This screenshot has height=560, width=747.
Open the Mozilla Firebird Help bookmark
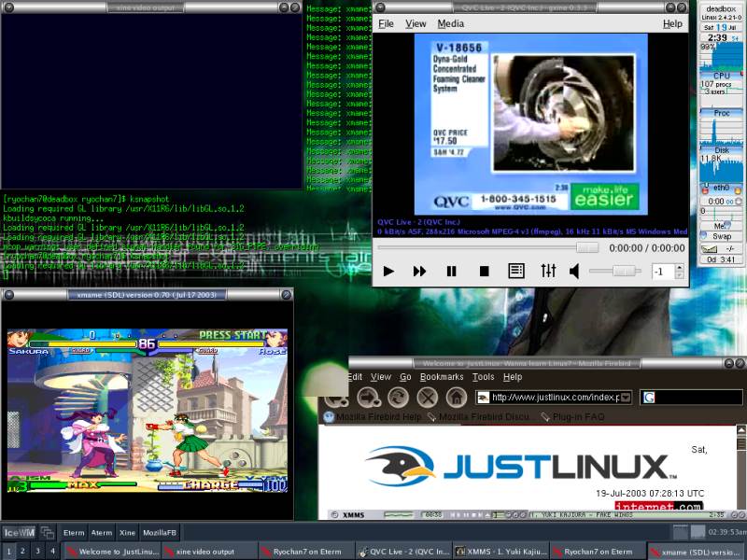tap(373, 416)
